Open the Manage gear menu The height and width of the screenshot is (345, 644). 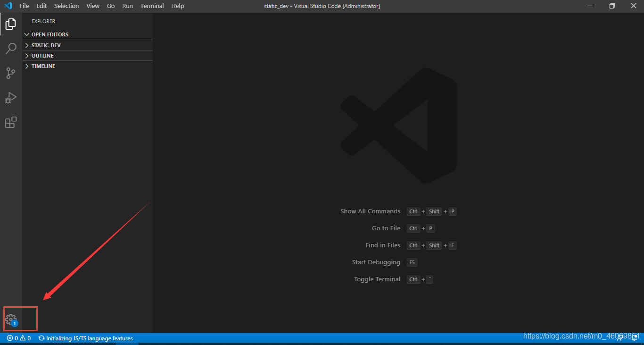tap(11, 320)
